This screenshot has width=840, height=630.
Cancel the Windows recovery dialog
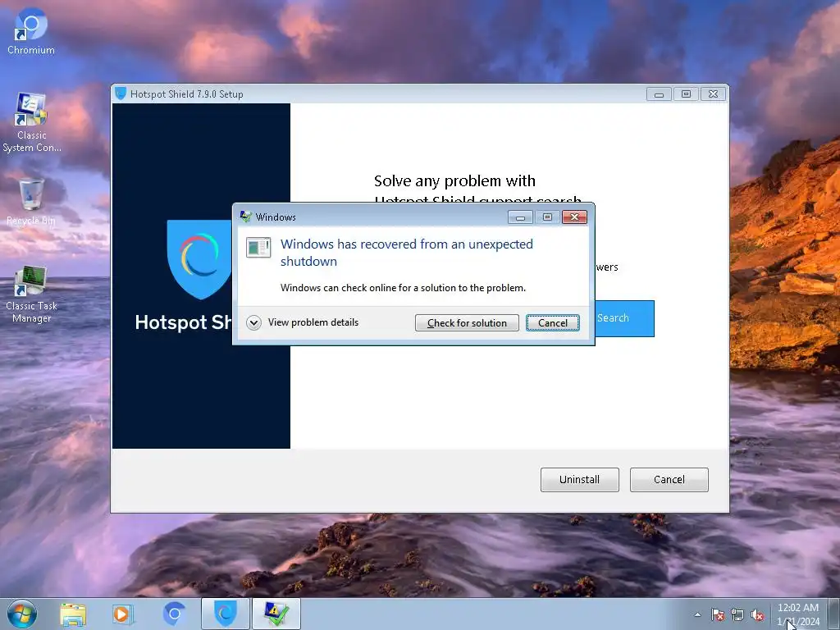(552, 323)
